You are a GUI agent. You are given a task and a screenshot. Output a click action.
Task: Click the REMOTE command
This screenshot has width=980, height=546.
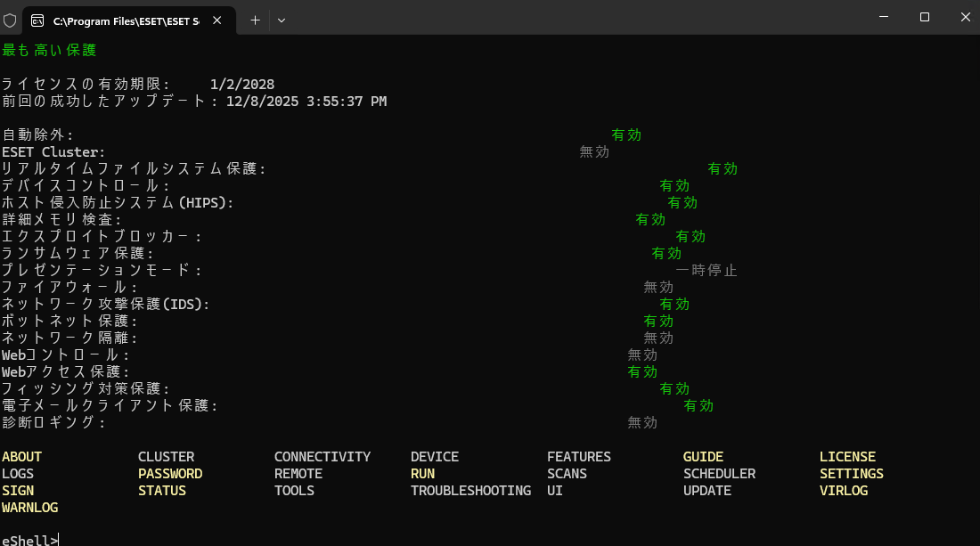[298, 474]
